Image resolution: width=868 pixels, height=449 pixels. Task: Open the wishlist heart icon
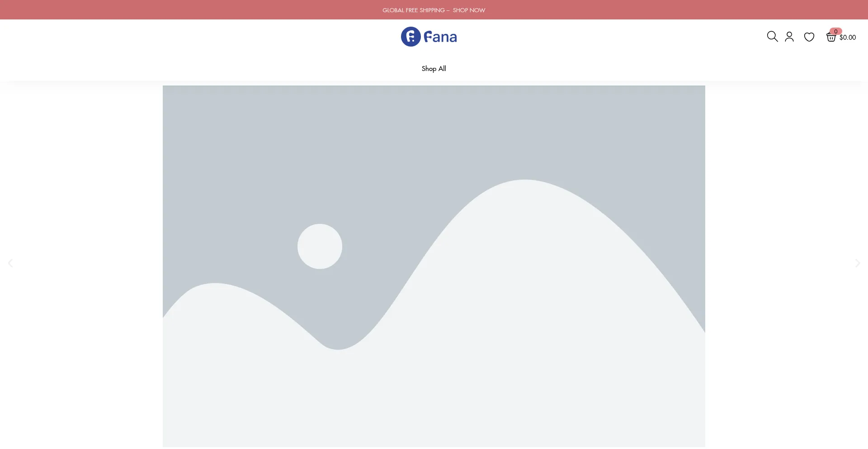click(x=809, y=37)
